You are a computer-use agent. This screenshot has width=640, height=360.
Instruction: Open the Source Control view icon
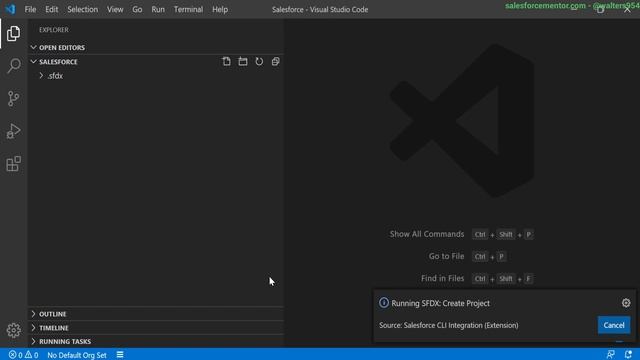click(x=13, y=98)
